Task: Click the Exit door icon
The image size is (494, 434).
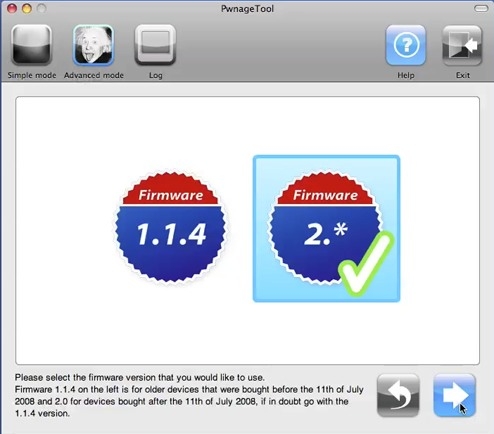Action: click(462, 45)
